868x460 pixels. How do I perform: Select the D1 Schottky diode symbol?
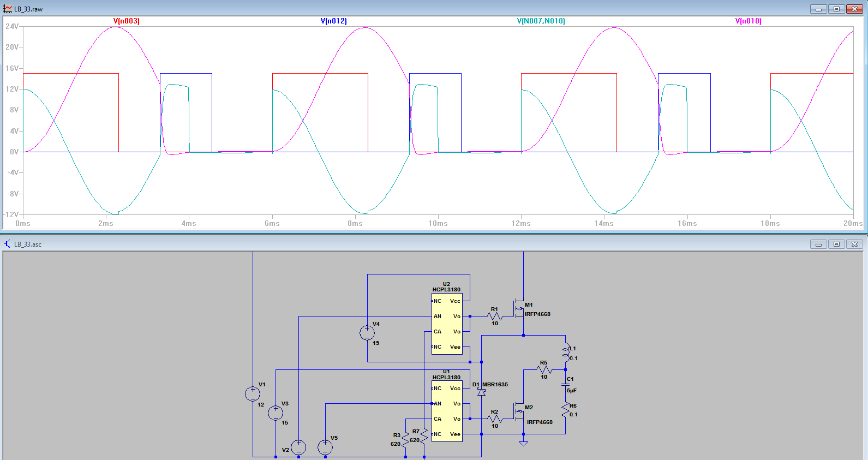point(481,392)
